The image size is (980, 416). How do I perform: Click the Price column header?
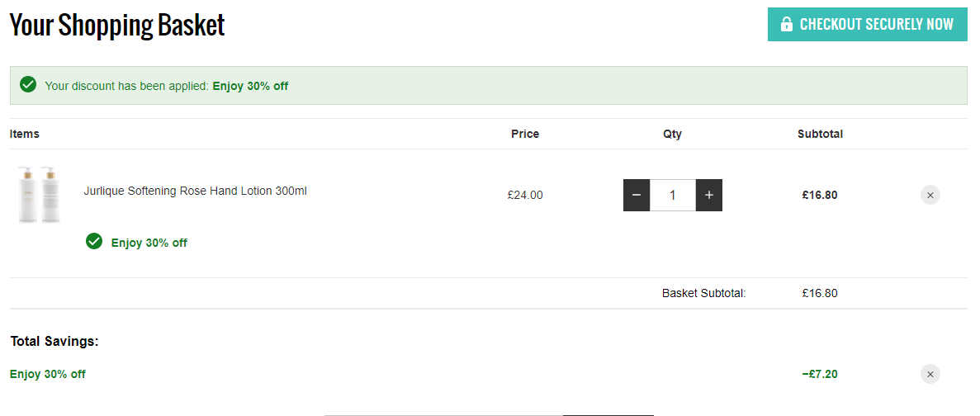pyautogui.click(x=525, y=134)
